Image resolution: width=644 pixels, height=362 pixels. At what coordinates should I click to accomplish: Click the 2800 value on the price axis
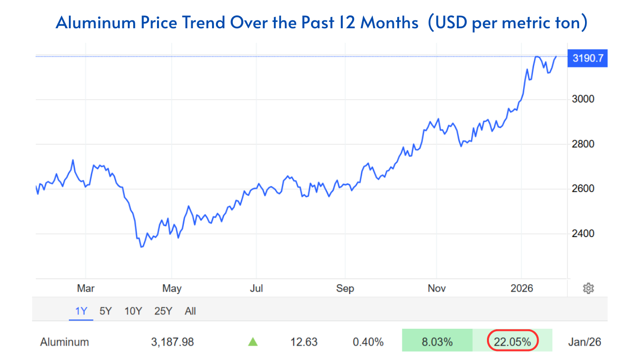click(583, 144)
